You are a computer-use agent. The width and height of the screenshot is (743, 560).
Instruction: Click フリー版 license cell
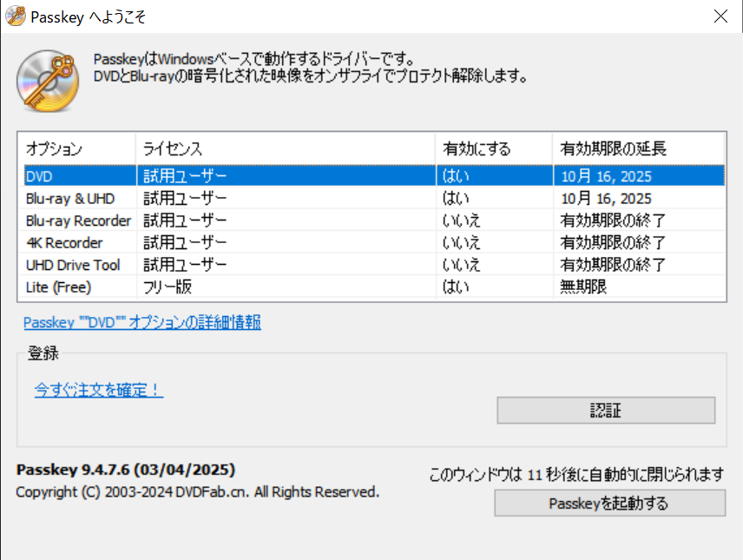168,287
